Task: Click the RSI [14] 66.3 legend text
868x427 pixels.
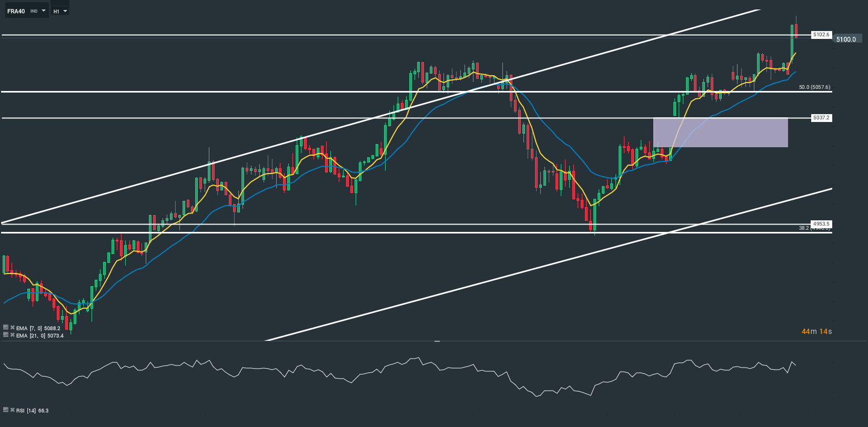Action: click(x=33, y=410)
